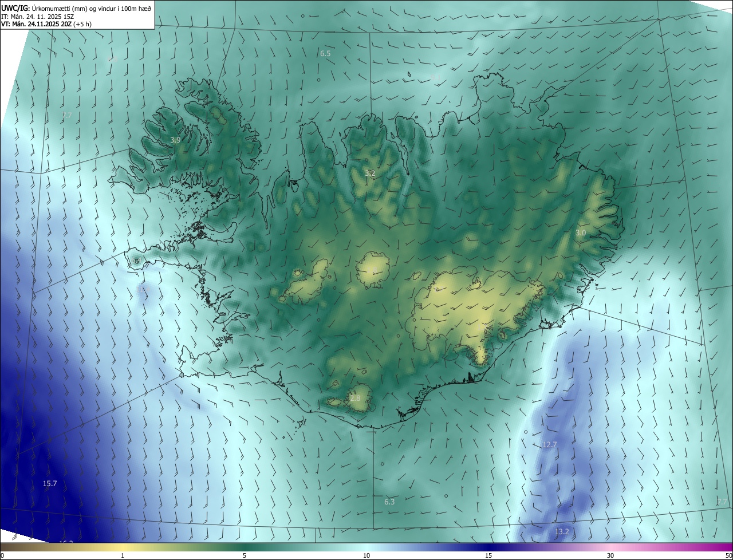Click the valid time 'VT: Mán. 24.11.2025 20Z (+5 h)'
733x560 pixels.
(46, 24)
